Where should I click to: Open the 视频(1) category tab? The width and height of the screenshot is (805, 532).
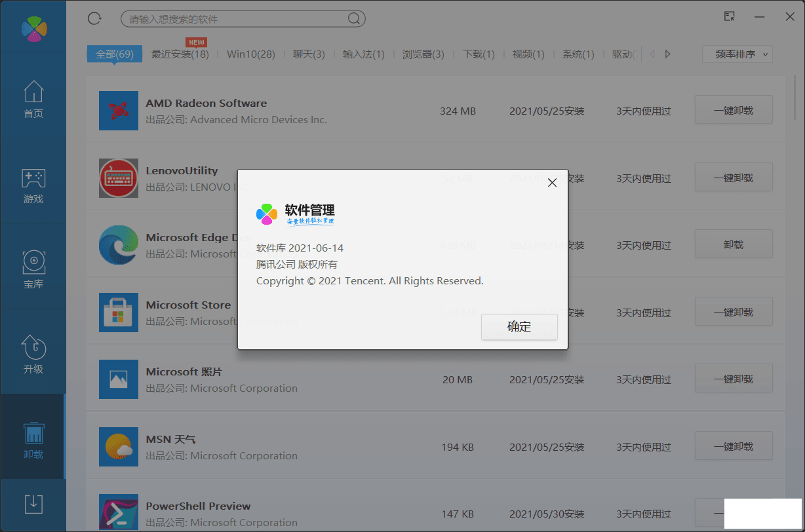tap(528, 54)
